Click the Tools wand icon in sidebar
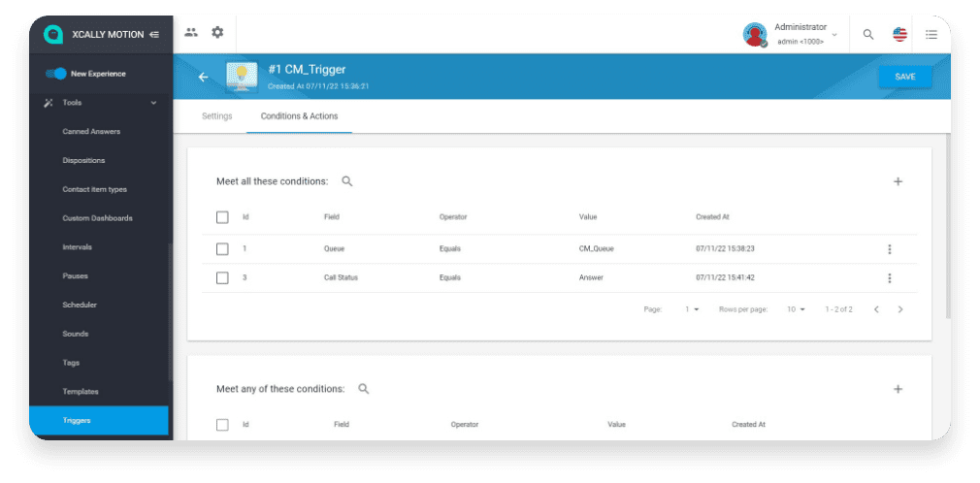980x483 pixels. tap(49, 103)
